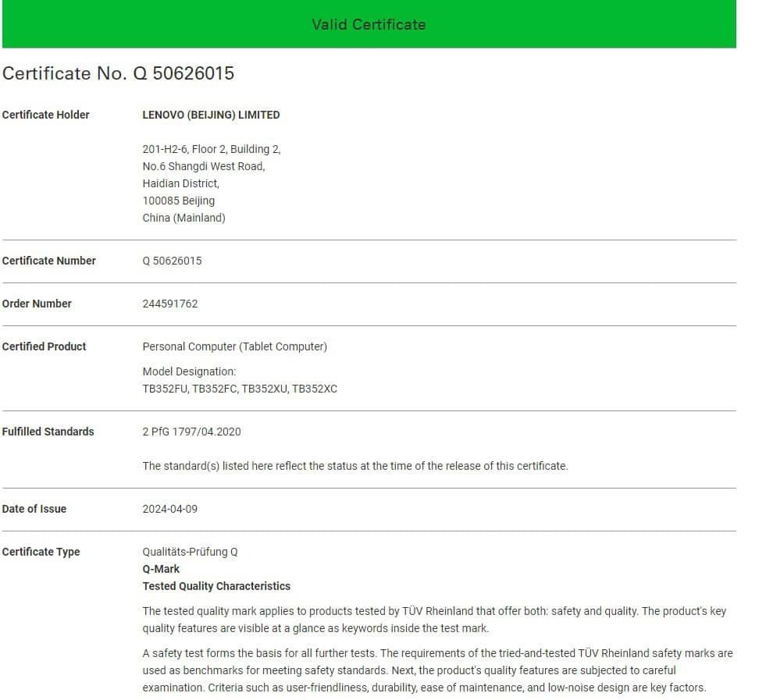Click the Tested Quality Characteristics heading
766x700 pixels.
tap(216, 586)
